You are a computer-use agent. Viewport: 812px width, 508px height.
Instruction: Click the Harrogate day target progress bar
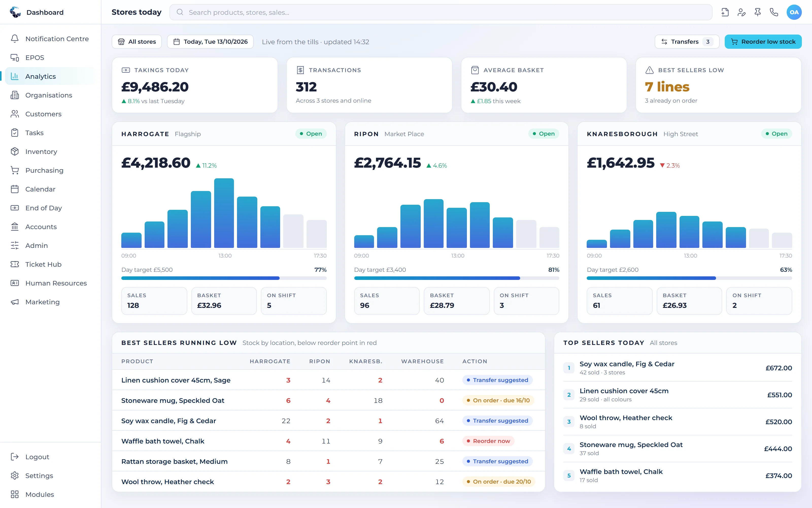coord(224,278)
